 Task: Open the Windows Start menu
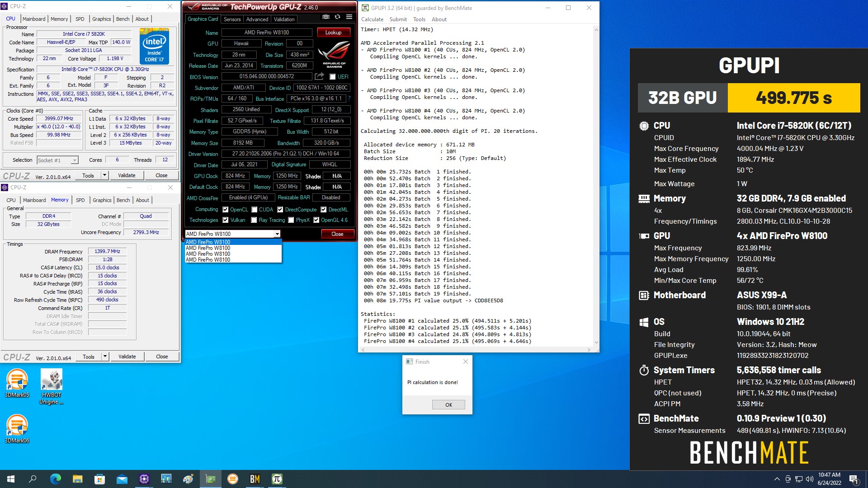11,479
